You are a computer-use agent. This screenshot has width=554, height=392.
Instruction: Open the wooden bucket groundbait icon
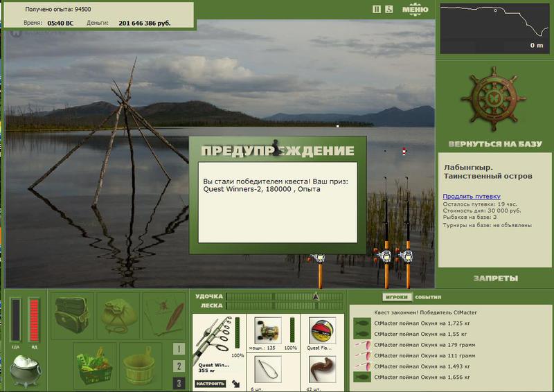point(141,366)
